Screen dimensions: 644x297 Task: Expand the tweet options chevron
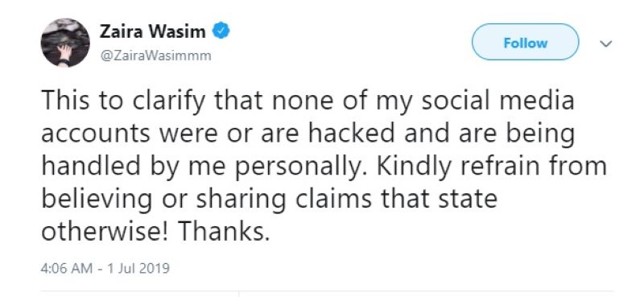pyautogui.click(x=606, y=43)
